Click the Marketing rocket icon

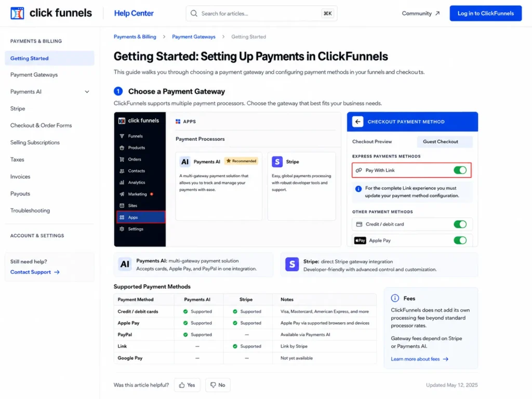point(122,194)
